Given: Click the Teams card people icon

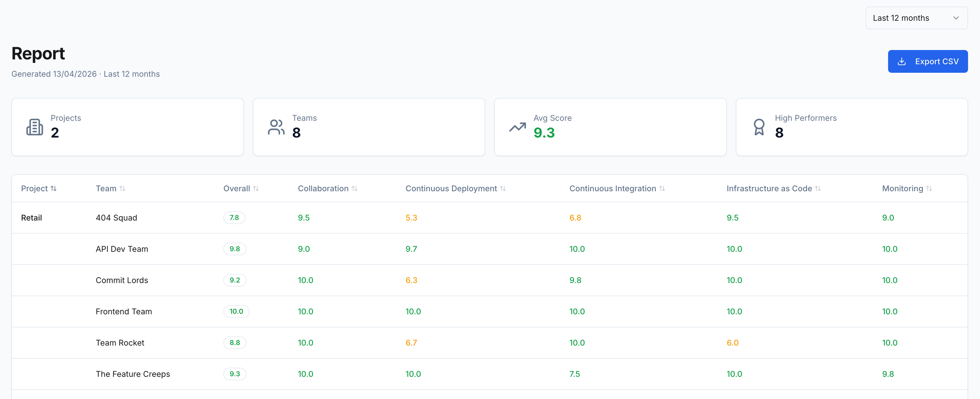Looking at the screenshot, I should (276, 127).
